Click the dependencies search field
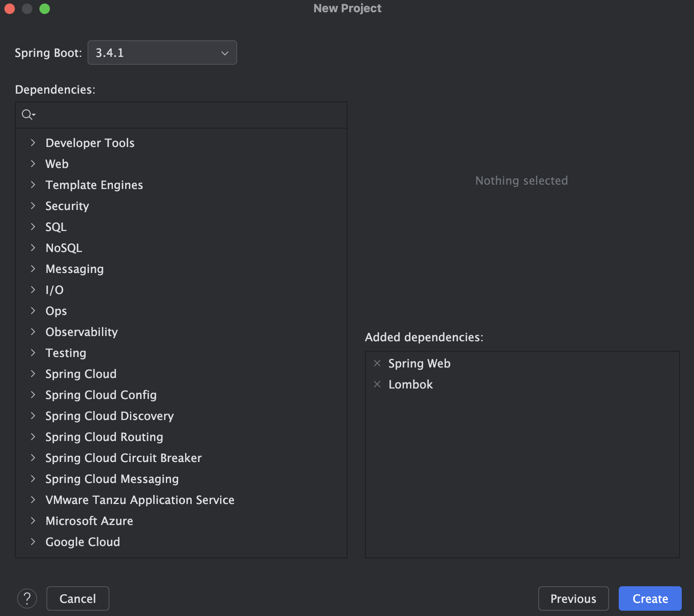The image size is (694, 616). click(x=181, y=115)
